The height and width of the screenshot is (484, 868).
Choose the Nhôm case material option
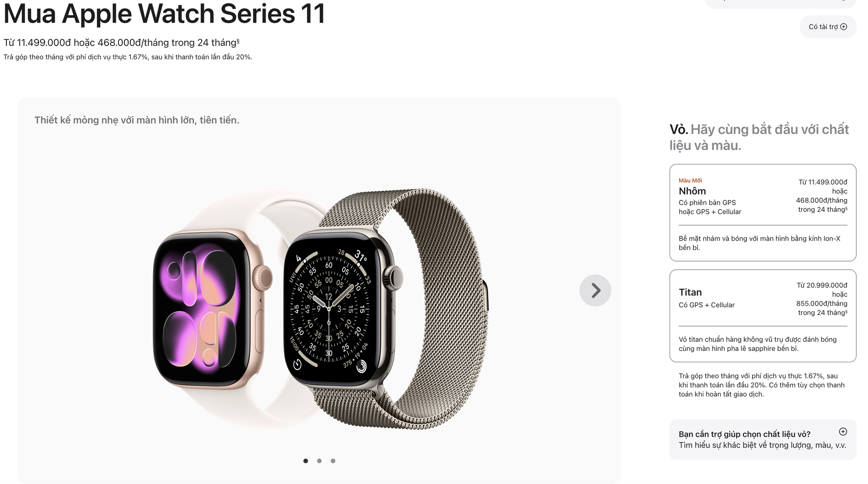click(763, 213)
